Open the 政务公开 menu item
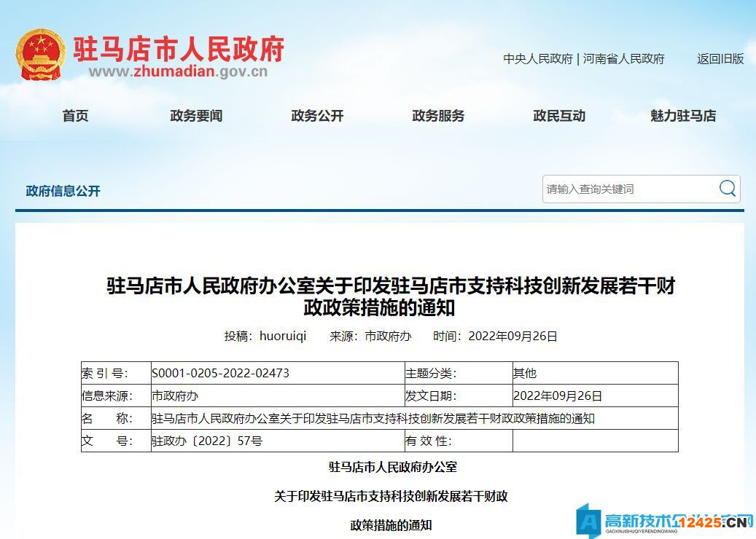 [x=317, y=116]
